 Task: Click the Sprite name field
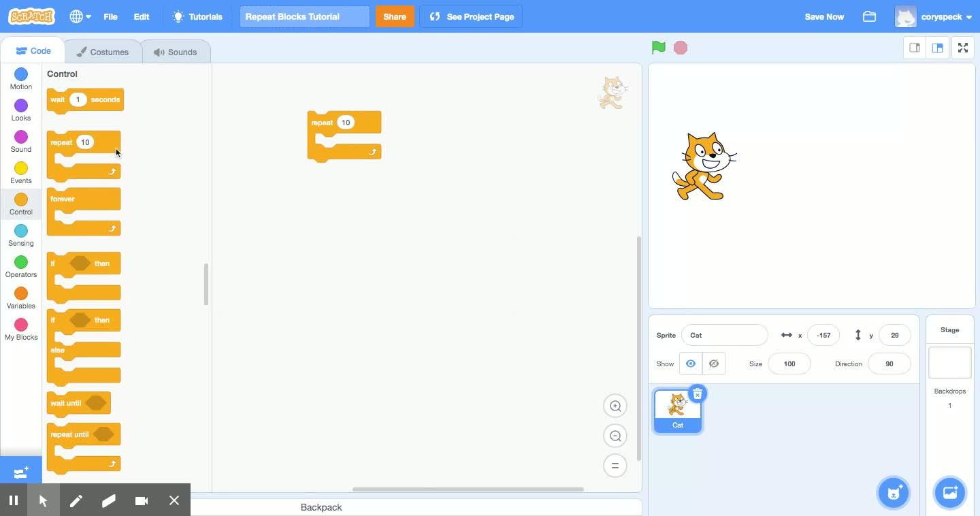point(724,335)
